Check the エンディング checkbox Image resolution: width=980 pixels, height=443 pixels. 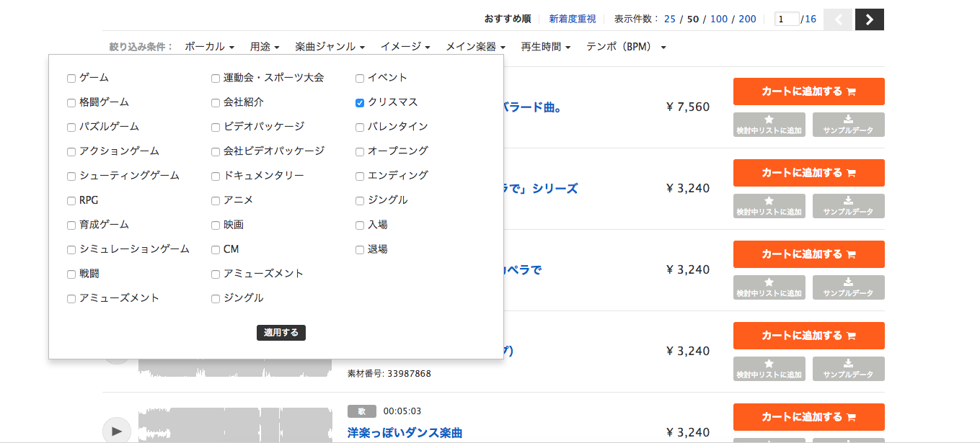tap(360, 176)
